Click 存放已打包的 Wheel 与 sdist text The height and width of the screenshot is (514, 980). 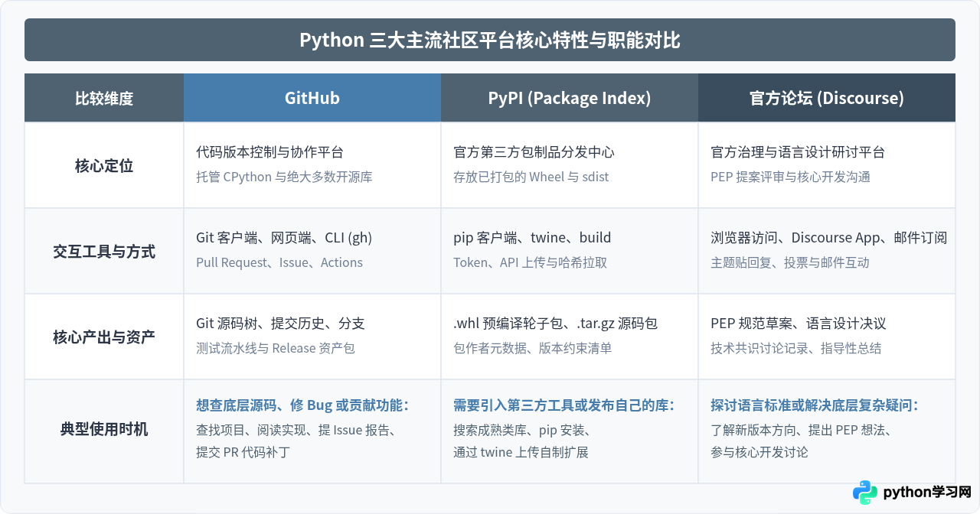coord(533,177)
